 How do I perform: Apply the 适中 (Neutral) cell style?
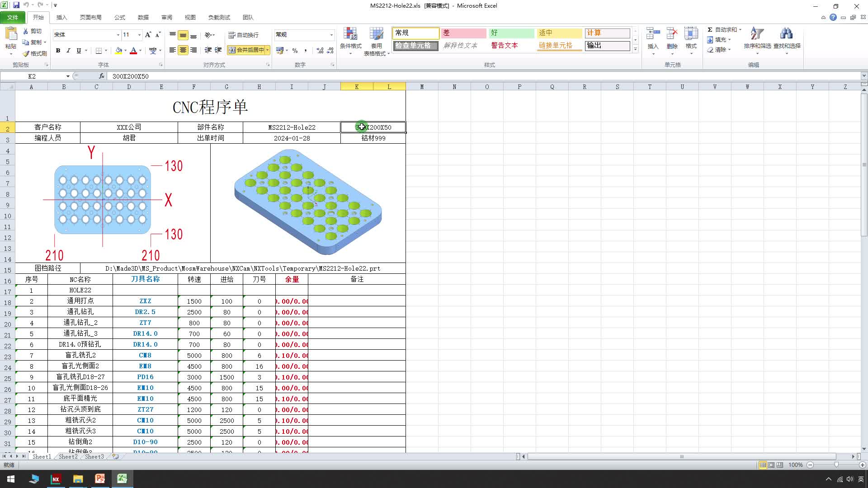[x=560, y=33]
